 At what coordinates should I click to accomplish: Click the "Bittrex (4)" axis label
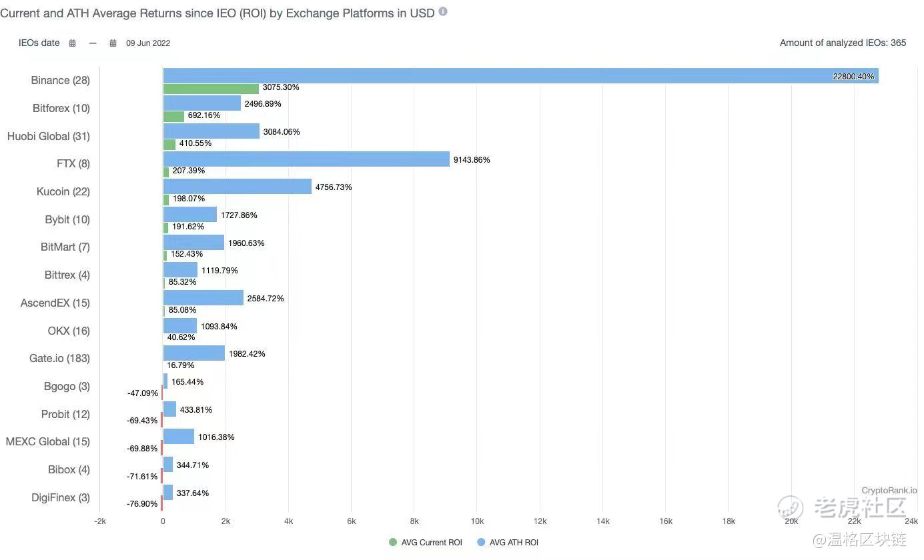[67, 275]
